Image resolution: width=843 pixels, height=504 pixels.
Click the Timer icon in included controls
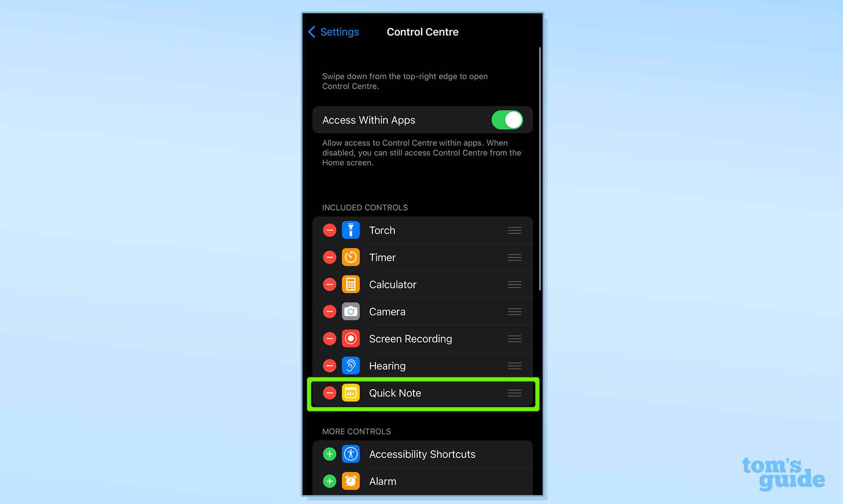350,257
